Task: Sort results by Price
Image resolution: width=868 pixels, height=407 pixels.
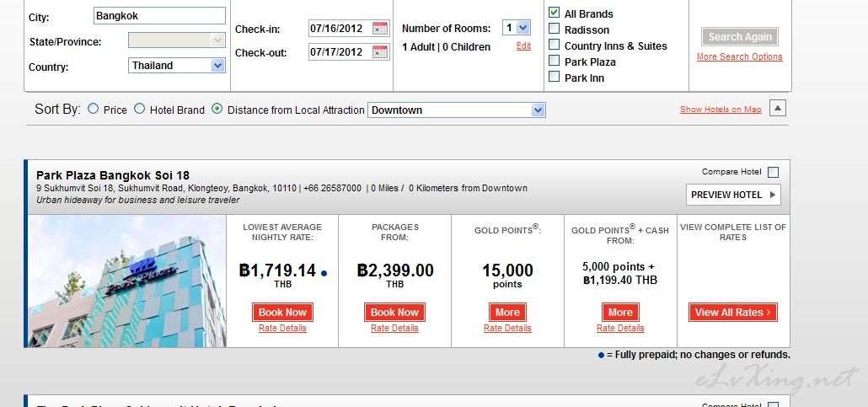Action: click(93, 109)
